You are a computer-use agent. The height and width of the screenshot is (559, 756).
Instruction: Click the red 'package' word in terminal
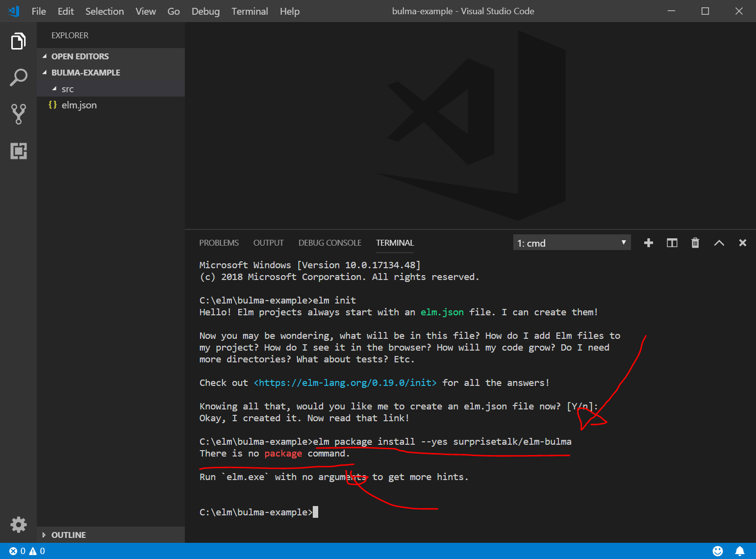(283, 453)
